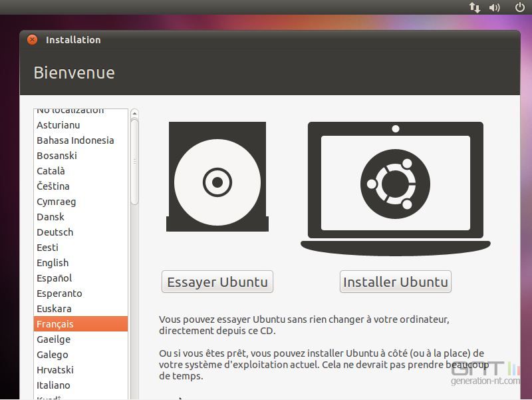Pick Euskara in the language list
This screenshot has width=532, height=400.
click(80, 309)
